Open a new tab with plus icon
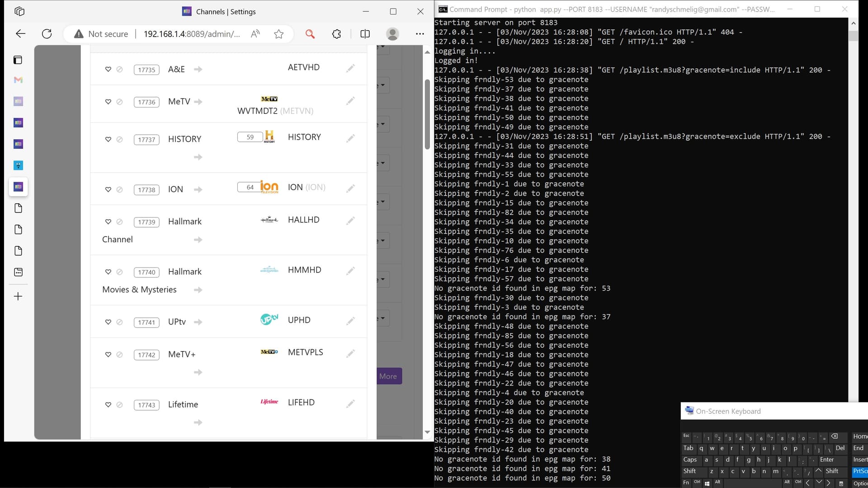 [x=18, y=296]
